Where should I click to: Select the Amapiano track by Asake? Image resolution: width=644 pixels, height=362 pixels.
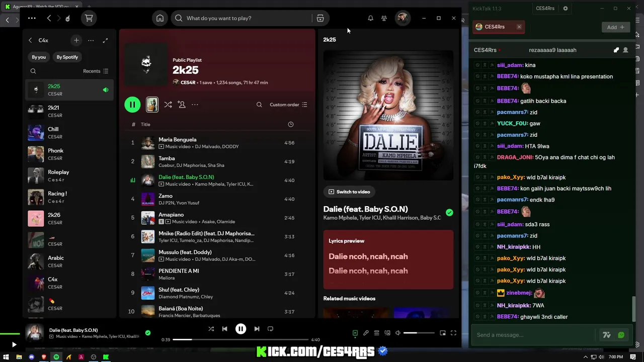click(217, 218)
